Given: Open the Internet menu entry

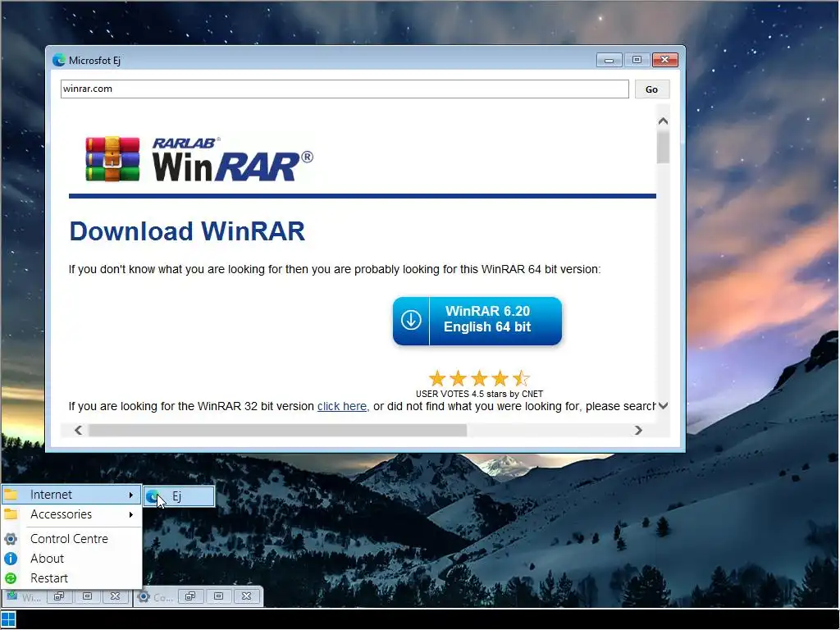Looking at the screenshot, I should point(72,495).
